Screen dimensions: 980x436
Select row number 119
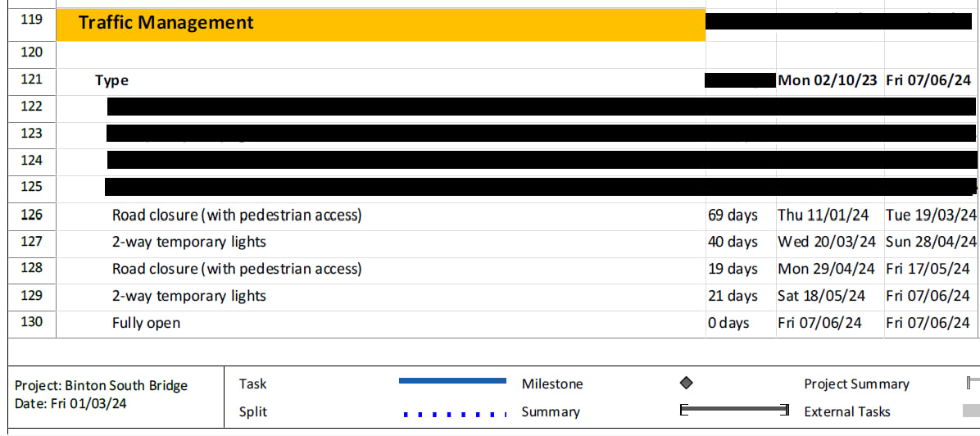(x=31, y=20)
